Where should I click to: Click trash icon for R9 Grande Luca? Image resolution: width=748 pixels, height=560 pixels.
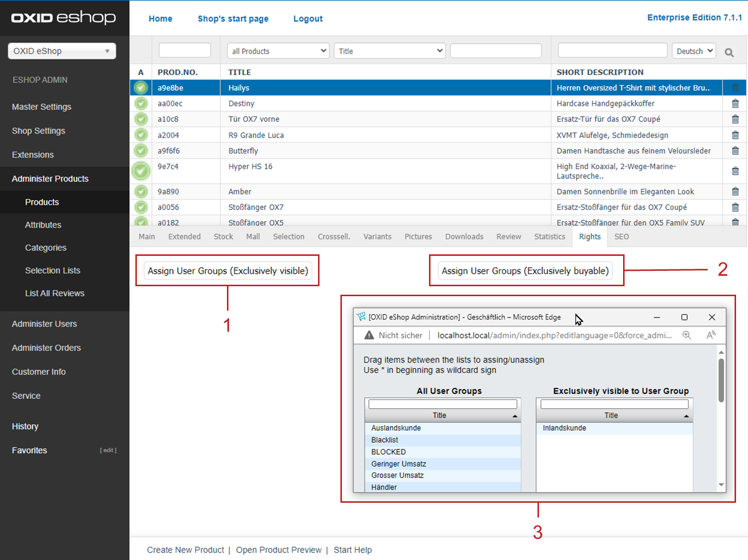click(735, 135)
